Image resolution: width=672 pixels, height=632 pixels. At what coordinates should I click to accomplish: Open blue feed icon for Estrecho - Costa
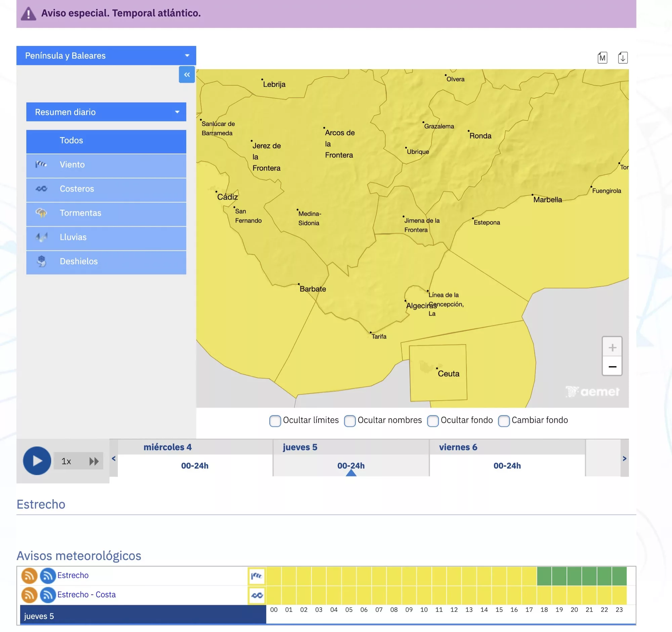pos(48,595)
